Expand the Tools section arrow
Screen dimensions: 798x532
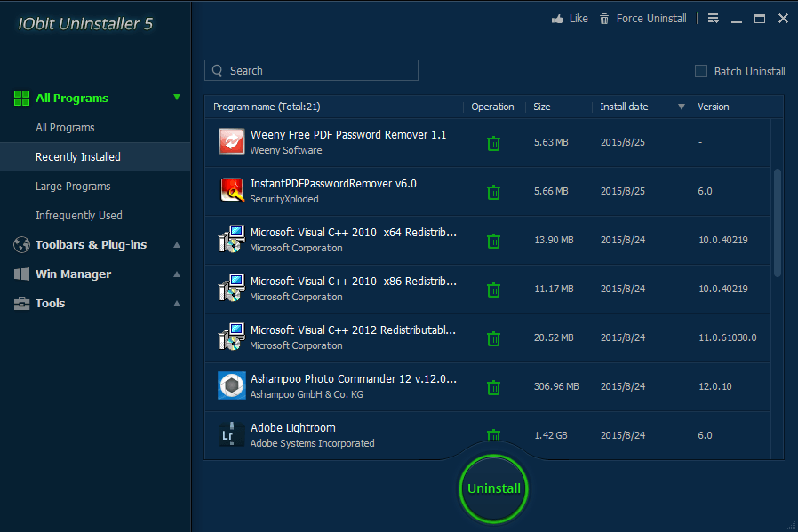coord(177,304)
